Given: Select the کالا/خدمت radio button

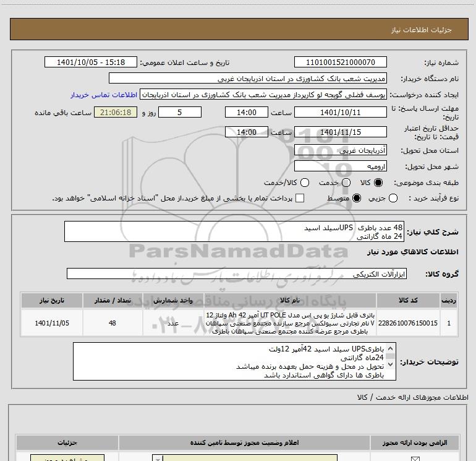Looking at the screenshot, I should pyautogui.click(x=305, y=183).
